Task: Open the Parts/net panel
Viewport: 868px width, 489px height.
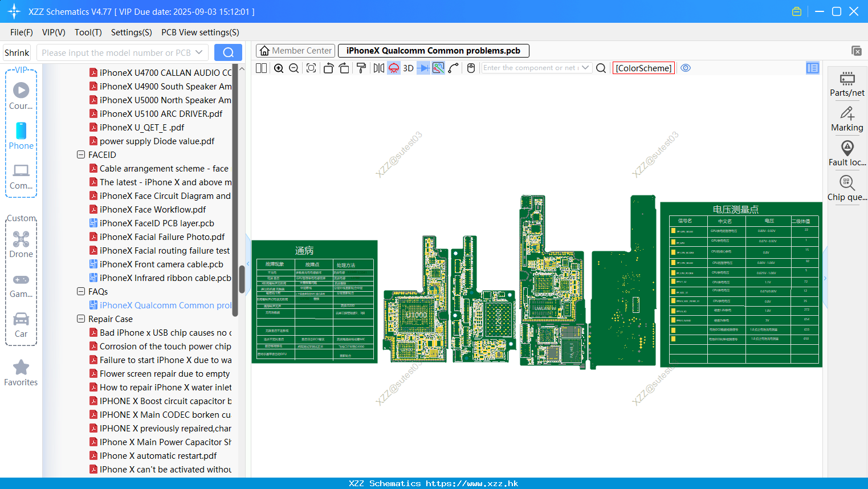Action: [847, 84]
